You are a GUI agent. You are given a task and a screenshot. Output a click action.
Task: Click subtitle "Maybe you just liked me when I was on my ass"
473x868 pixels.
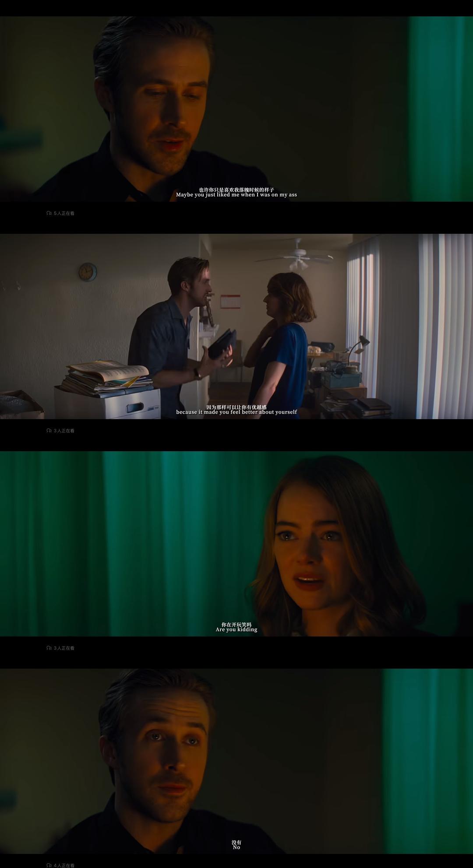(236, 195)
